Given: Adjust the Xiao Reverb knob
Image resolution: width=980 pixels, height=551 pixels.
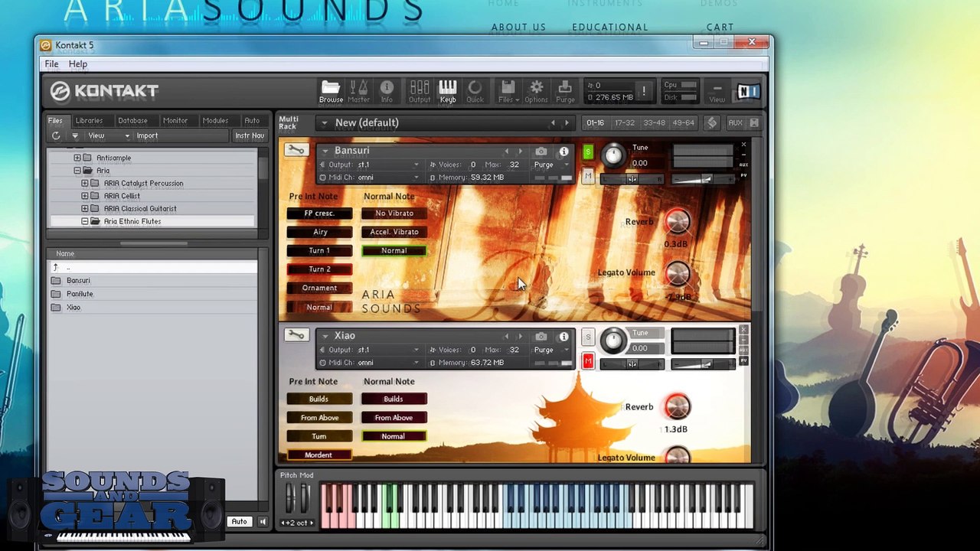Looking at the screenshot, I should coord(677,406).
